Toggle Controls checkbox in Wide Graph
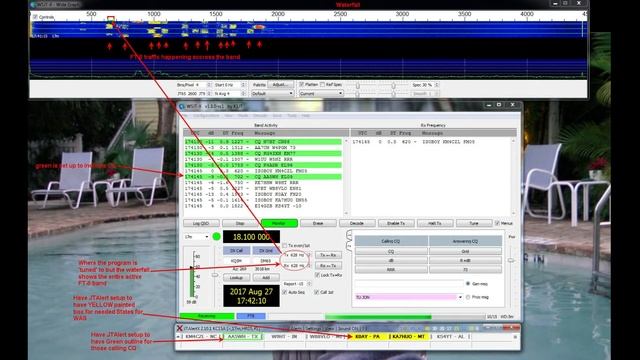This screenshot has height=360, width=640. 35,17
